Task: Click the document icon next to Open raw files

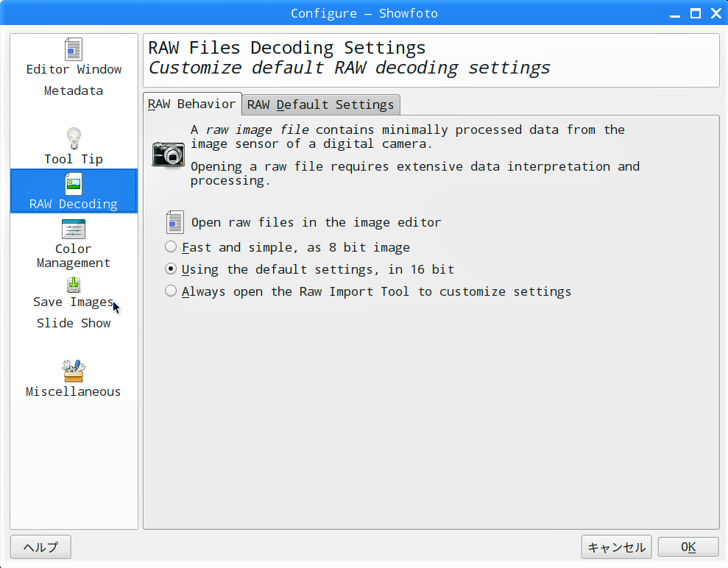Action: (175, 222)
